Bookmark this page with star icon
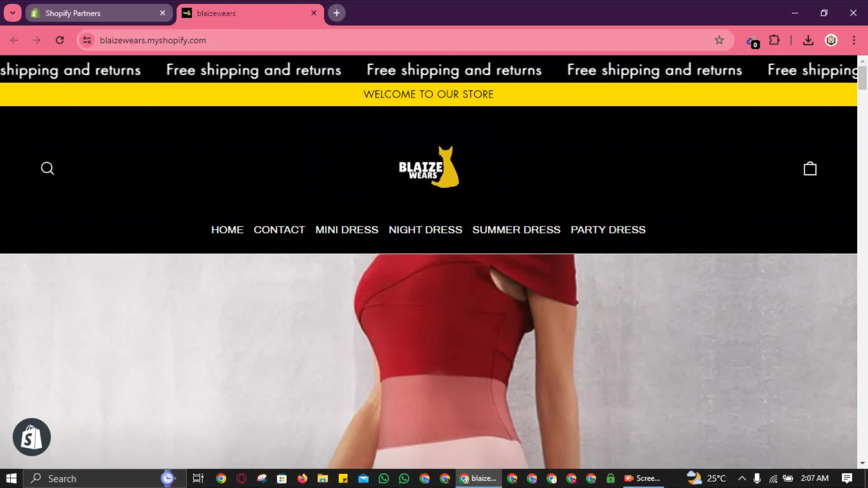This screenshot has height=488, width=868. tap(719, 40)
